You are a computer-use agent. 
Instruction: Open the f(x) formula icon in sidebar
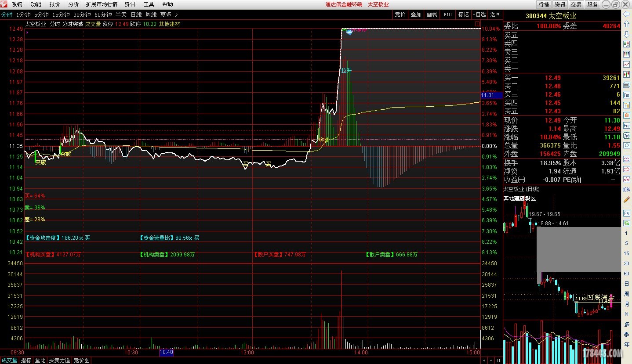pyautogui.click(x=626, y=135)
